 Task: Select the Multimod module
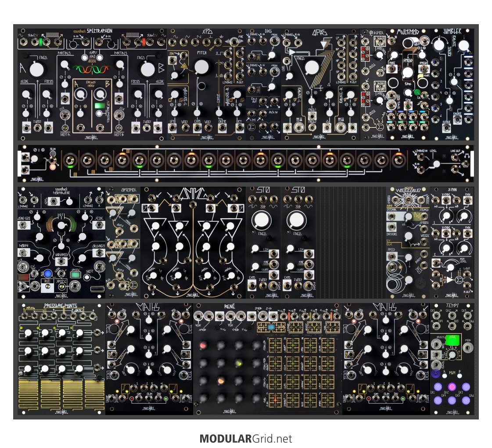pos(408,84)
